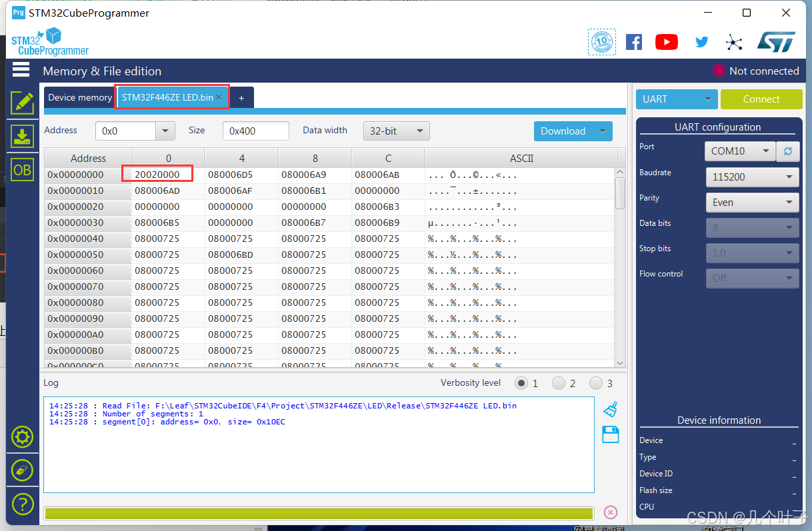
Task: Click the STM32CubeProgrammer logo
Action: point(50,43)
